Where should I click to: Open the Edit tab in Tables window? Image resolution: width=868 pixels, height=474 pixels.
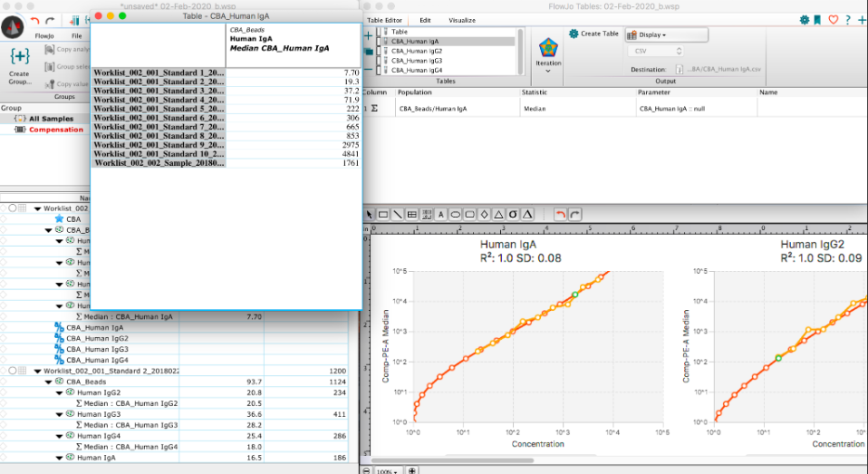tap(425, 20)
